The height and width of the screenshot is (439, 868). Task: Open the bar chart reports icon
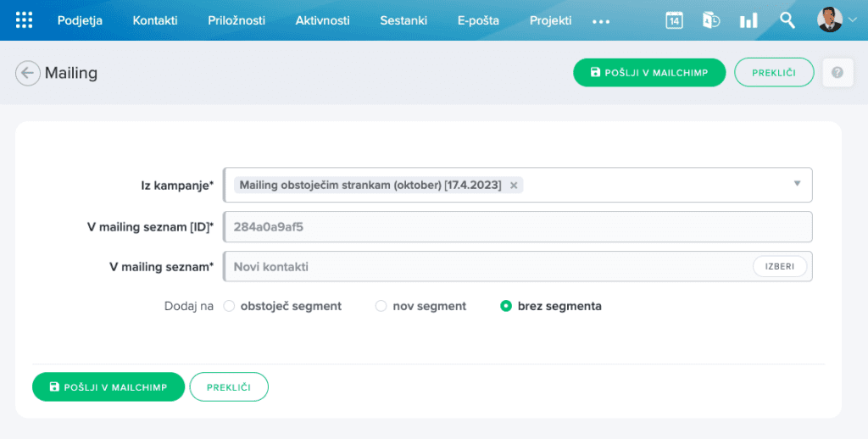click(x=748, y=21)
